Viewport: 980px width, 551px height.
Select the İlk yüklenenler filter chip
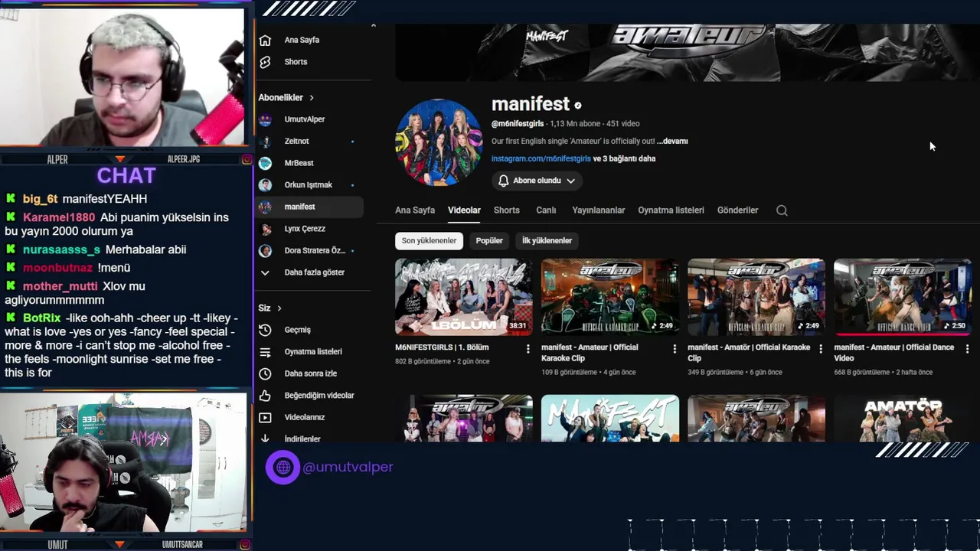tap(547, 240)
